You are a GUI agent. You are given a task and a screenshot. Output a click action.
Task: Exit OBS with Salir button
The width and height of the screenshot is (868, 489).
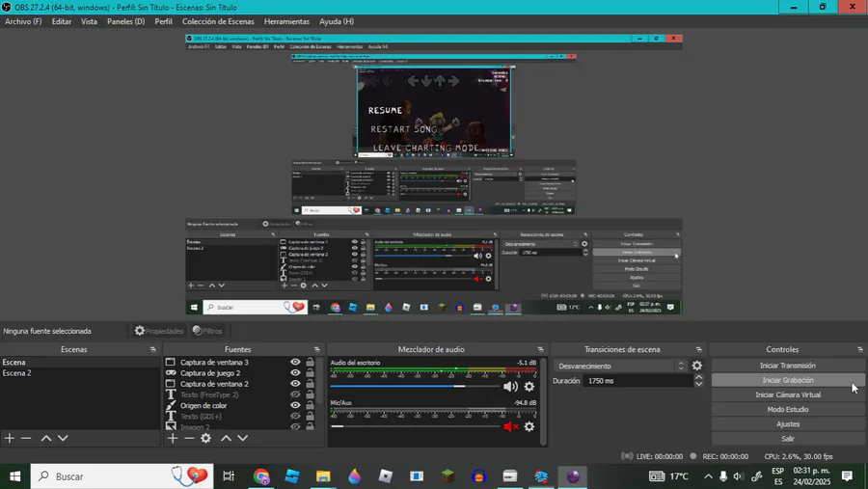[787, 439]
